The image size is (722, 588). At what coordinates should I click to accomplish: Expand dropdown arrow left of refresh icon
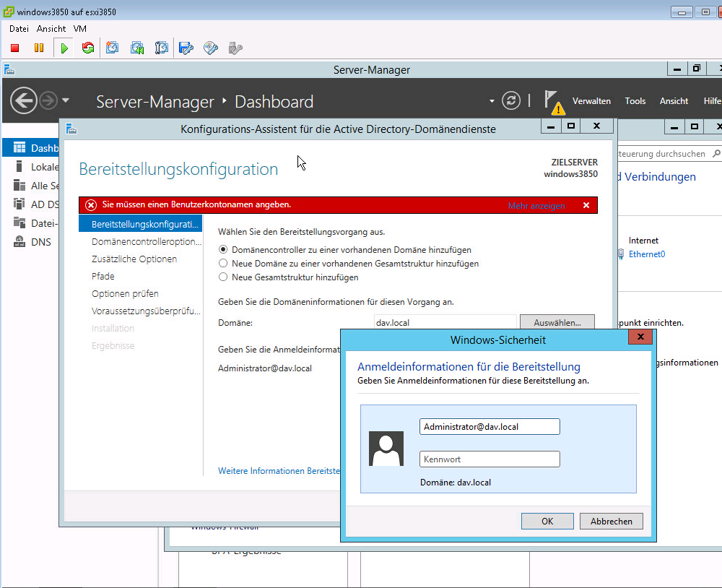[x=492, y=101]
